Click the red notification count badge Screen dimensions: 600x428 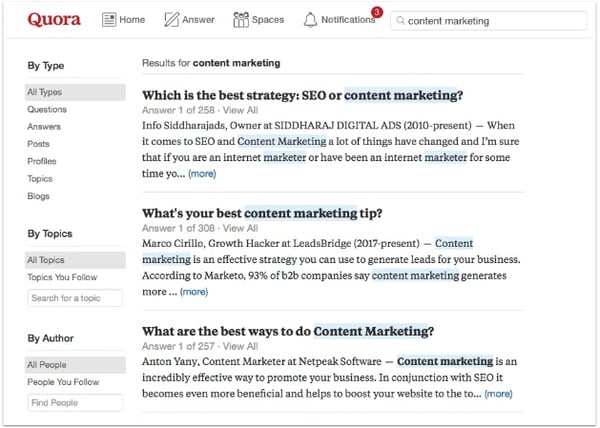[377, 12]
